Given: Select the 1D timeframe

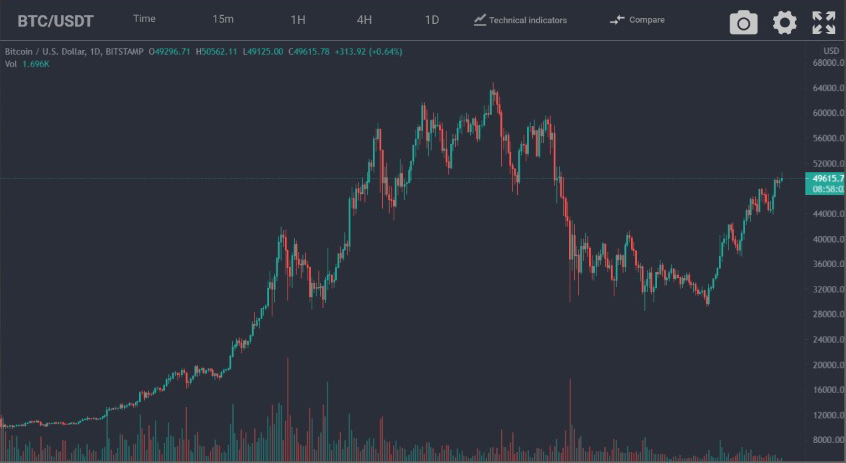Looking at the screenshot, I should tap(432, 19).
